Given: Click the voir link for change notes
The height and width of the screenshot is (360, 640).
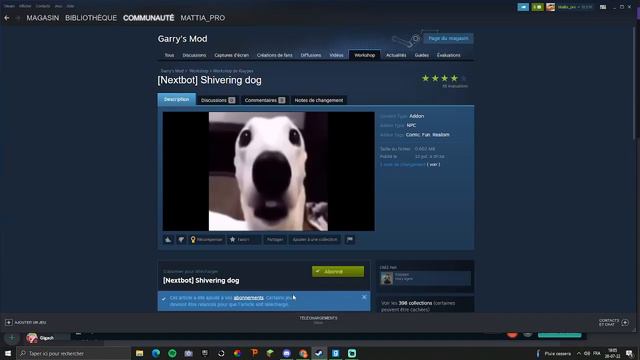Looking at the screenshot, I should coord(433,164).
